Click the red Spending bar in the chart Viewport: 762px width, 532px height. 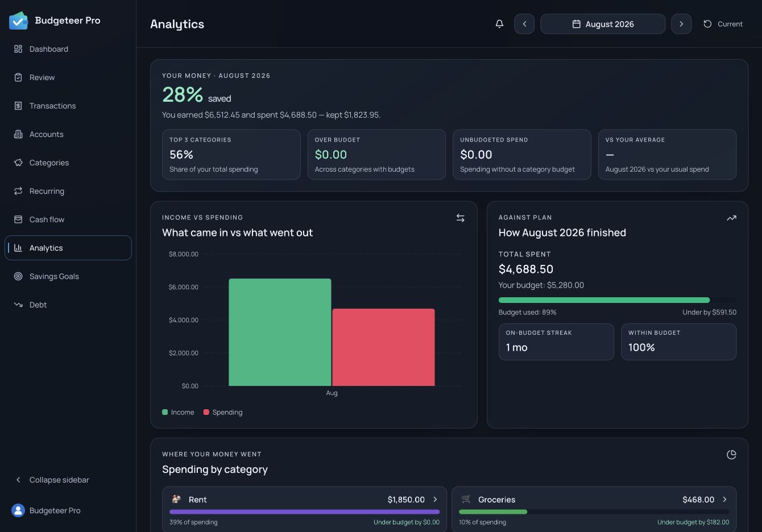(x=383, y=347)
